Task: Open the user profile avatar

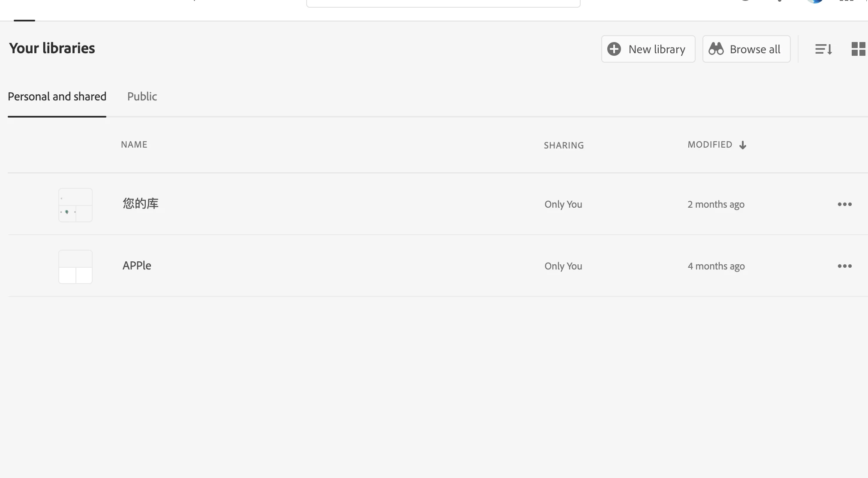Action: click(x=814, y=1)
